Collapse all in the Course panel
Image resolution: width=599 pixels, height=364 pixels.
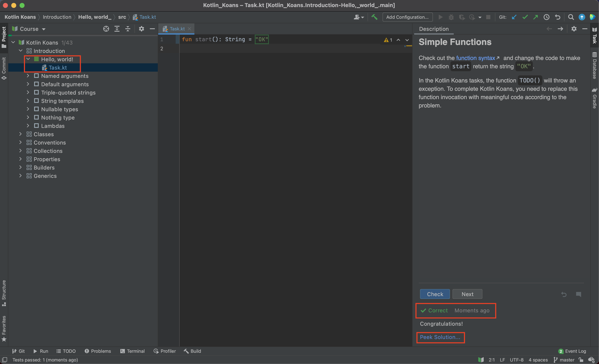click(x=128, y=29)
